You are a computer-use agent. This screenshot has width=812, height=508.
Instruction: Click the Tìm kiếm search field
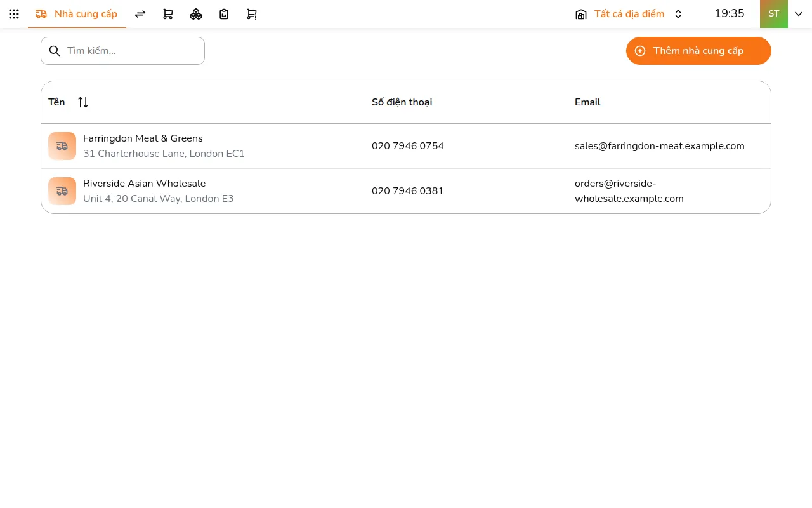pos(122,51)
